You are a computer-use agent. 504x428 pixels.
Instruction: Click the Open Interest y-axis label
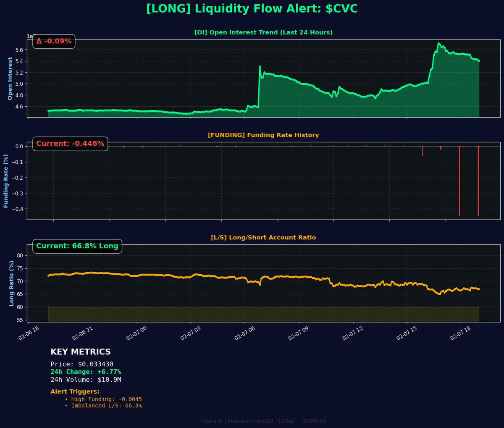(x=10, y=79)
